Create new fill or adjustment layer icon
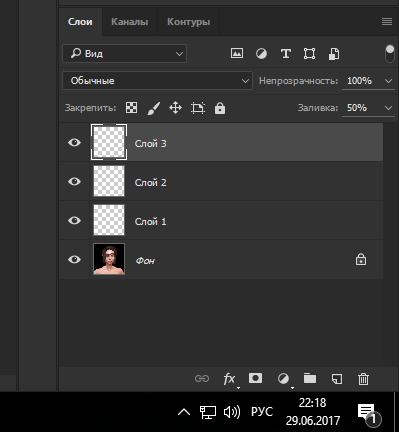Viewport: 399px width, 432px height. point(283,379)
